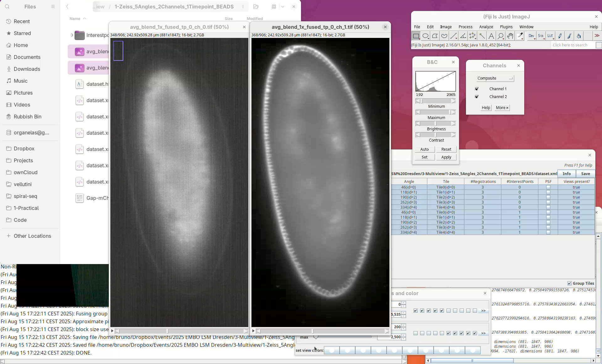This screenshot has height=364, width=602.
Task: Click the Save button in dataset explorer
Action: [x=585, y=174]
